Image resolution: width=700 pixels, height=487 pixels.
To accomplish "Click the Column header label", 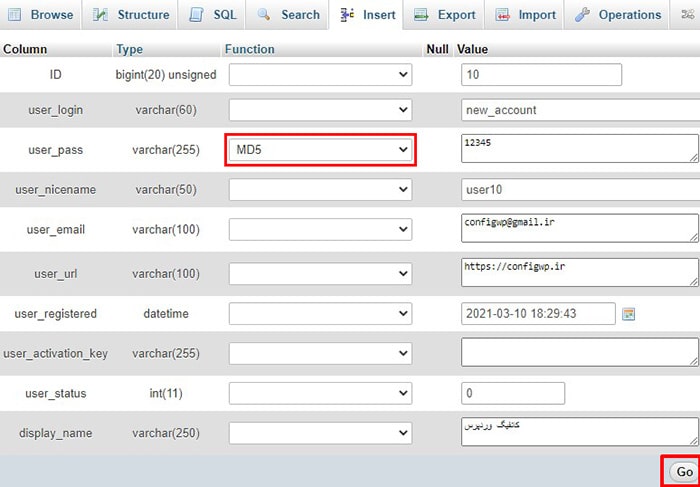I will coord(25,49).
